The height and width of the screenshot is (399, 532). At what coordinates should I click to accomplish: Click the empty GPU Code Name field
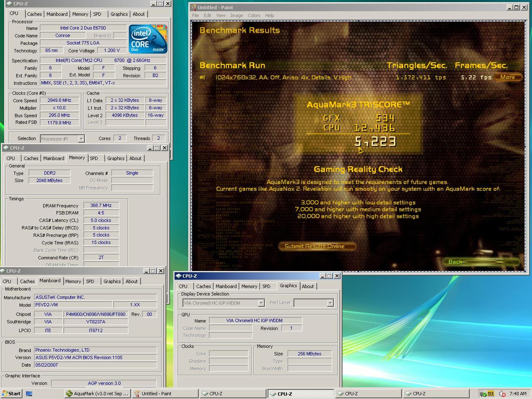231,328
